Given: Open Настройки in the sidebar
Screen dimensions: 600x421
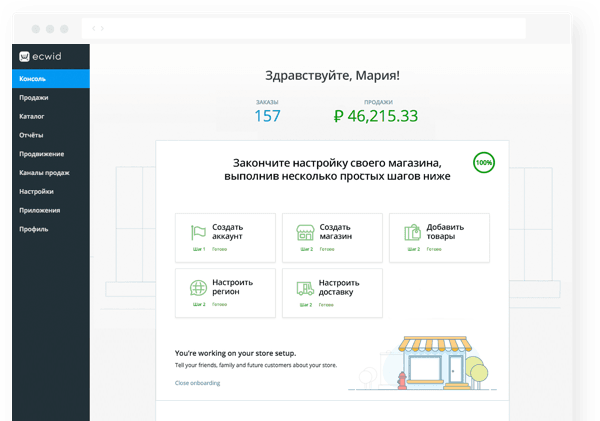Looking at the screenshot, I should point(51,191).
